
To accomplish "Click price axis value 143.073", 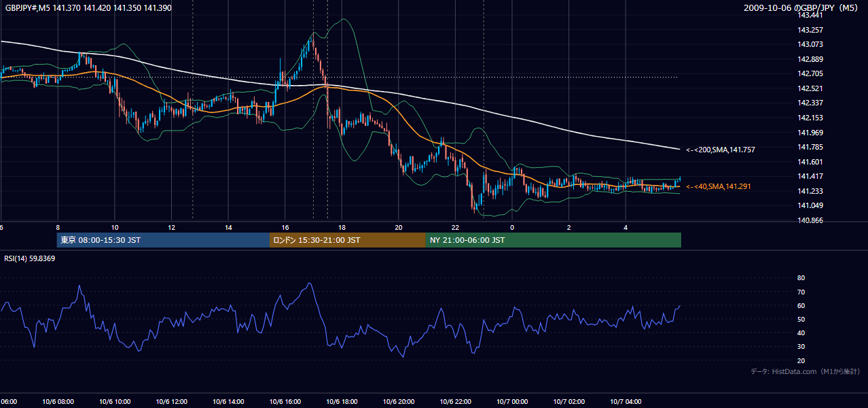I will point(810,44).
